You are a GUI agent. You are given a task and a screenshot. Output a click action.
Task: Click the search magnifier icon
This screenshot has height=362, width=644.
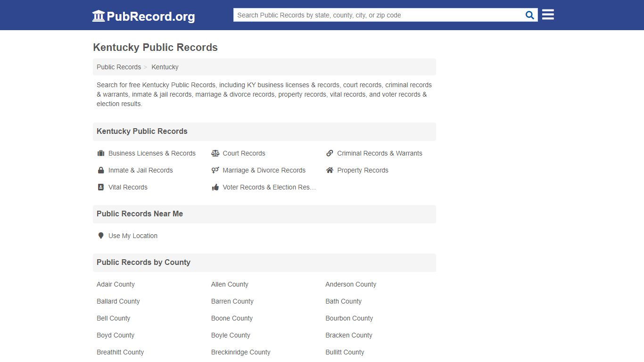pos(530,15)
